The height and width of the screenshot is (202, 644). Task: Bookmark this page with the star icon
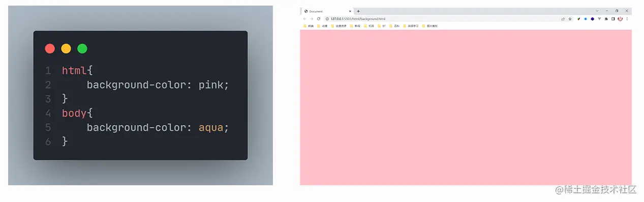click(x=570, y=19)
